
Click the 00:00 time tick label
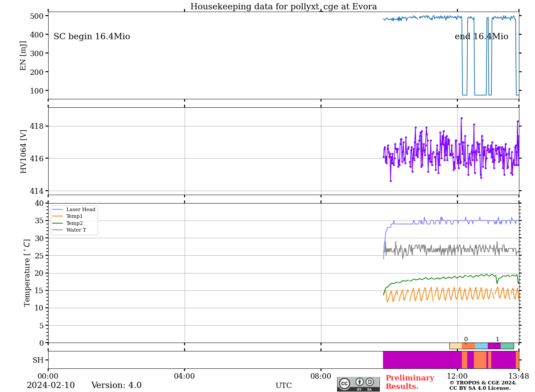[48, 376]
